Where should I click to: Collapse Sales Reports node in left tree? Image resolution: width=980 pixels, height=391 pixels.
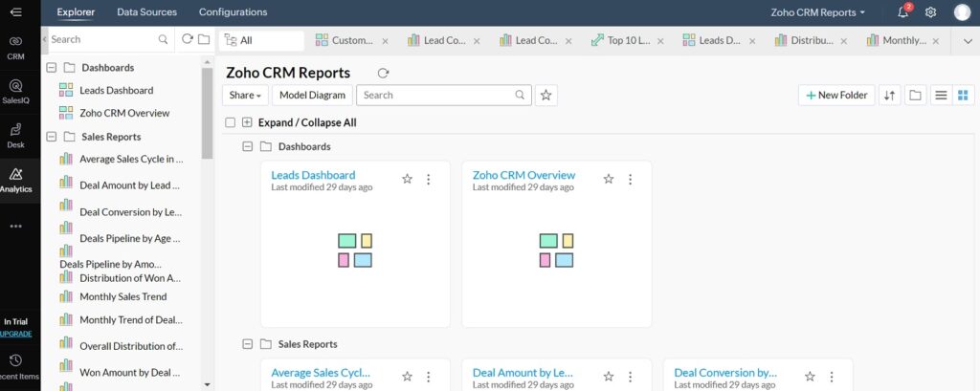click(x=52, y=136)
